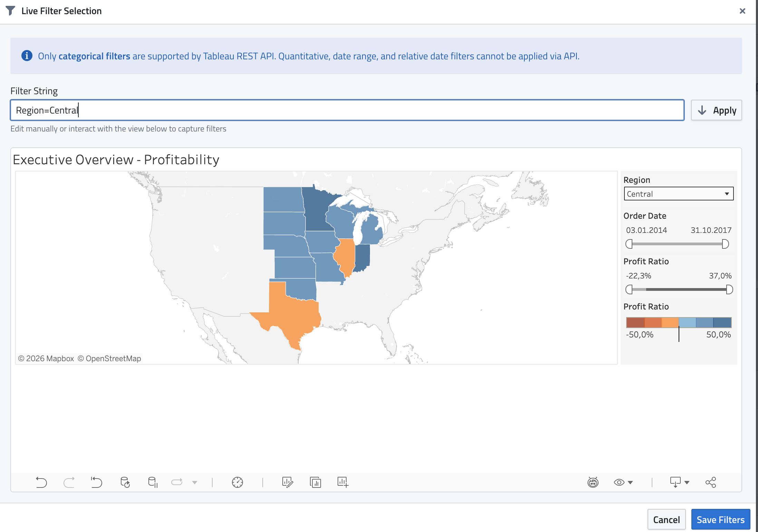Open the Data Guide gauge icon
The height and width of the screenshot is (532, 758).
coord(237,482)
